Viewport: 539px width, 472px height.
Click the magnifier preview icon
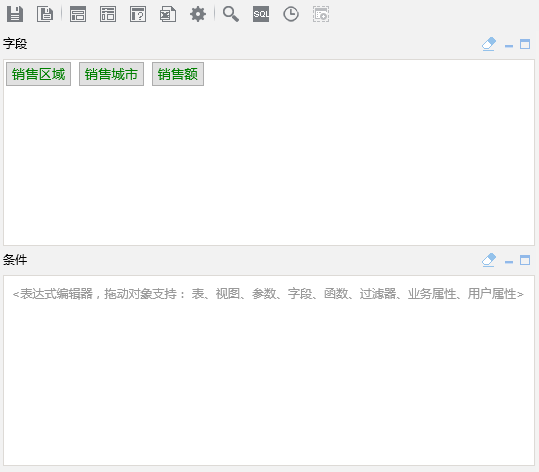click(x=231, y=14)
